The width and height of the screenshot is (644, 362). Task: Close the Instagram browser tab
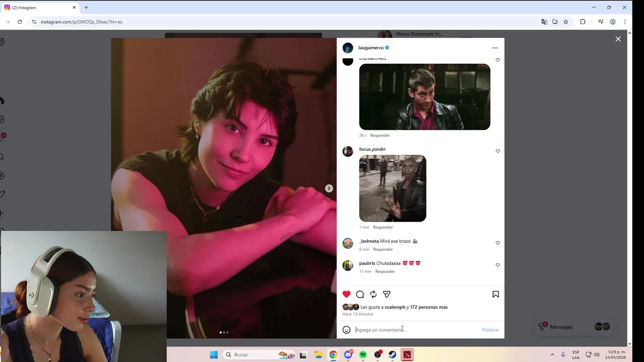pyautogui.click(x=74, y=8)
